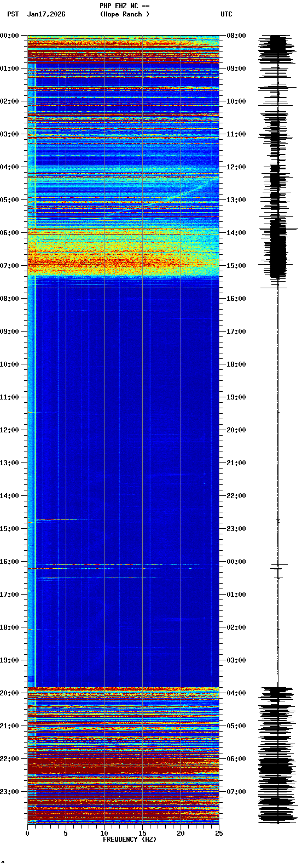Click the 'PST' timezone label
Viewport: 302px width, 868px height.
(x=13, y=14)
